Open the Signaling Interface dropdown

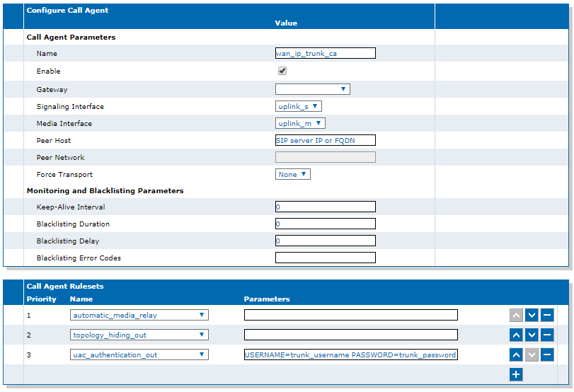(299, 106)
